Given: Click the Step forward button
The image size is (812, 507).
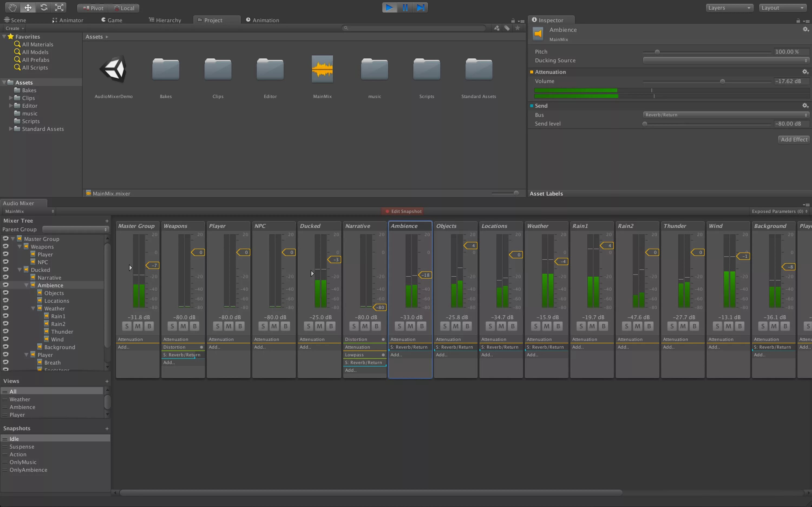Looking at the screenshot, I should click(420, 7).
